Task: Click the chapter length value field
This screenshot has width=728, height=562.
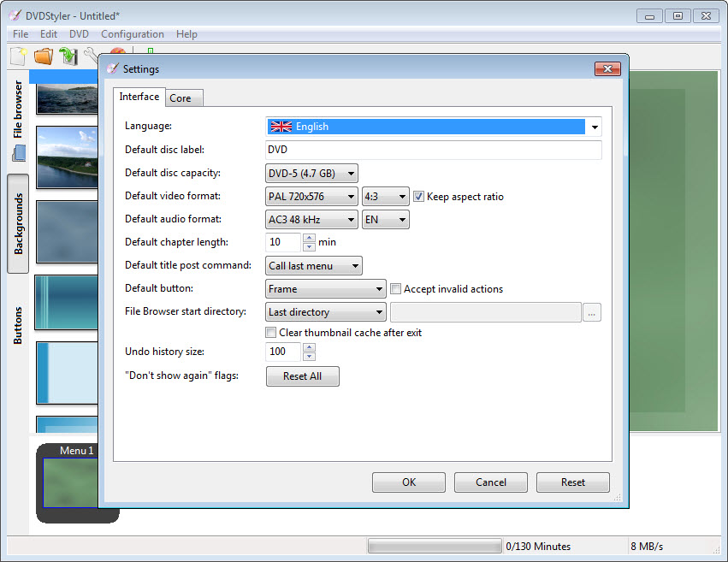Action: click(x=283, y=242)
